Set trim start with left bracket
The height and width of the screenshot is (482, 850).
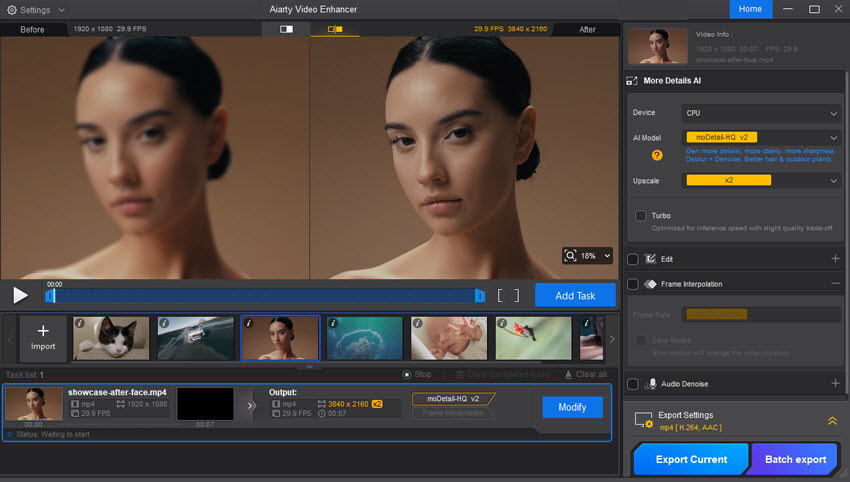coord(500,295)
